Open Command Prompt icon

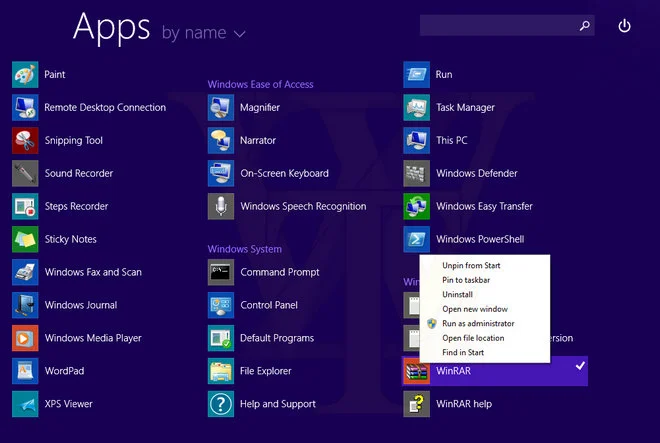(221, 272)
